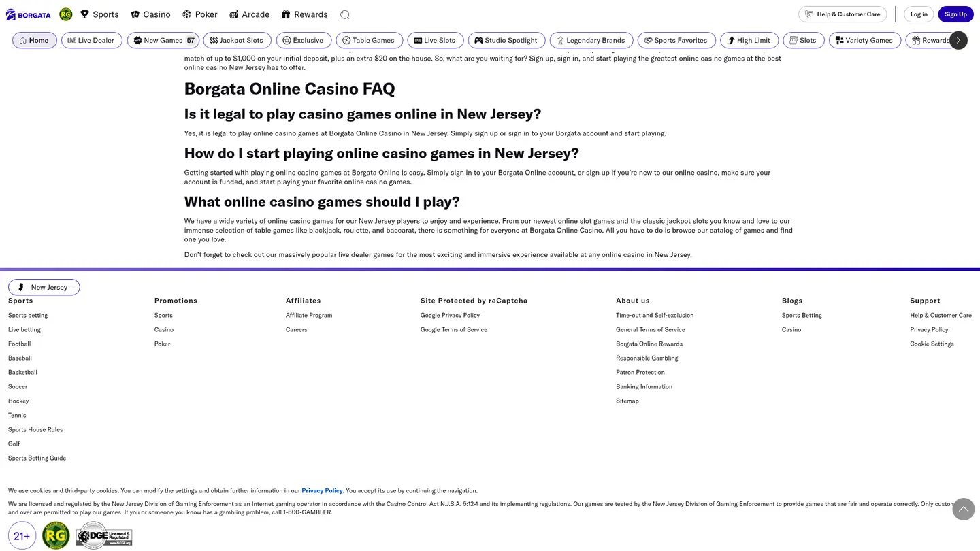Go to Casino in top navigation

pos(150,14)
